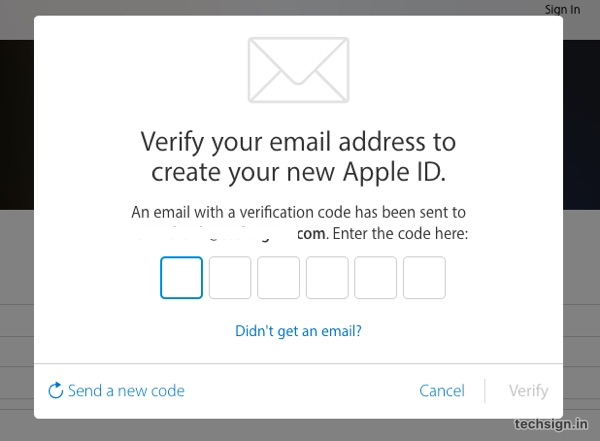The height and width of the screenshot is (441, 600).
Task: Click the "create your new Apple ID" line
Action: (298, 173)
